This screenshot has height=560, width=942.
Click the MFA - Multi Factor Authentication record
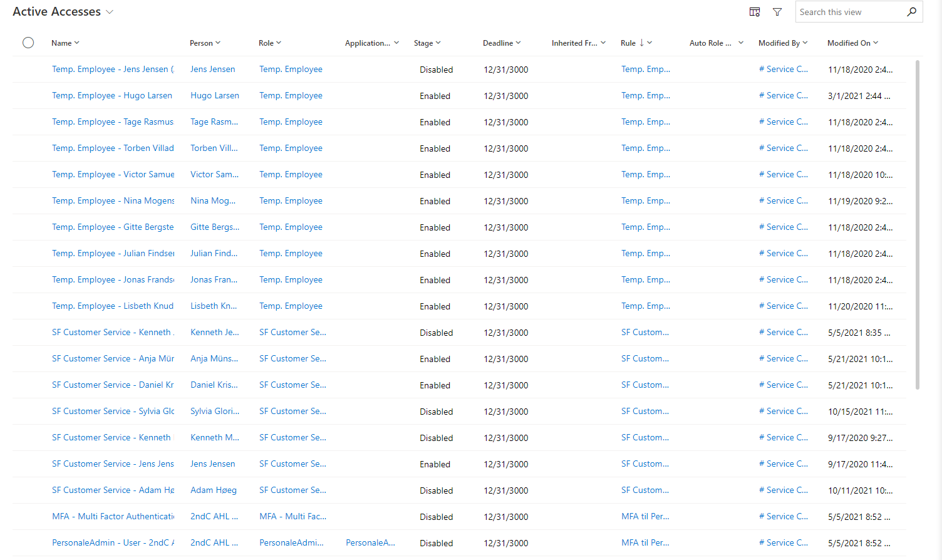click(x=113, y=516)
